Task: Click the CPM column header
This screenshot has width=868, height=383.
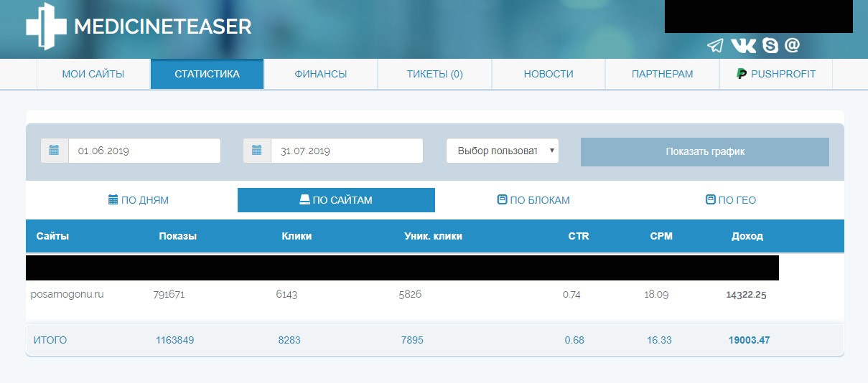Action: click(x=661, y=236)
